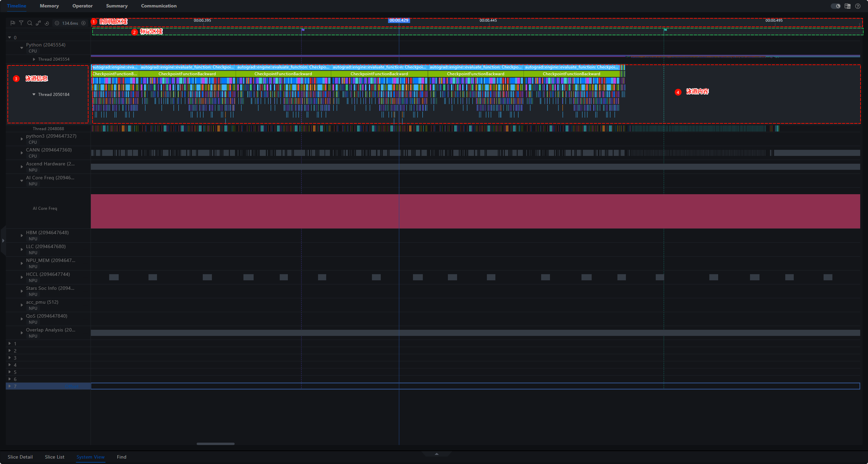
Task: Switch language with the En icon
Action: pos(848,6)
